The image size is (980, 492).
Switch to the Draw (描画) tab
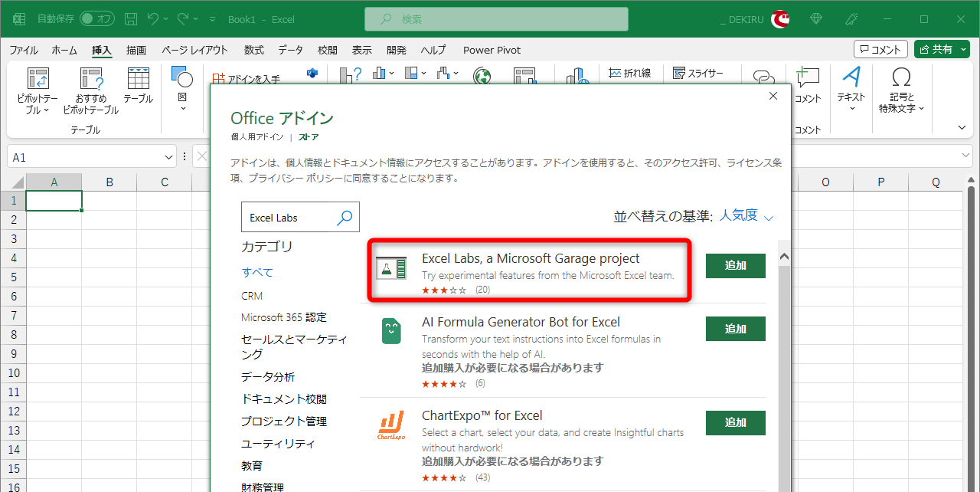[136, 50]
